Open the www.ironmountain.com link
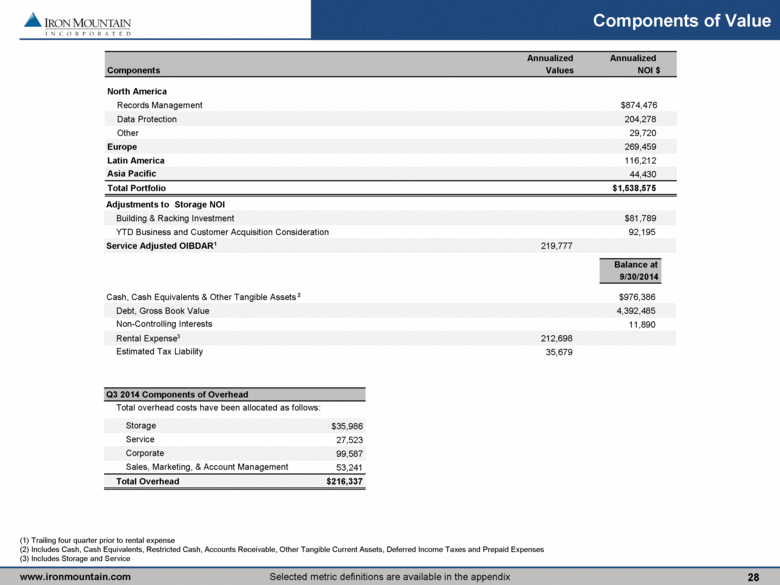The height and width of the screenshot is (585, 780). (x=75, y=577)
